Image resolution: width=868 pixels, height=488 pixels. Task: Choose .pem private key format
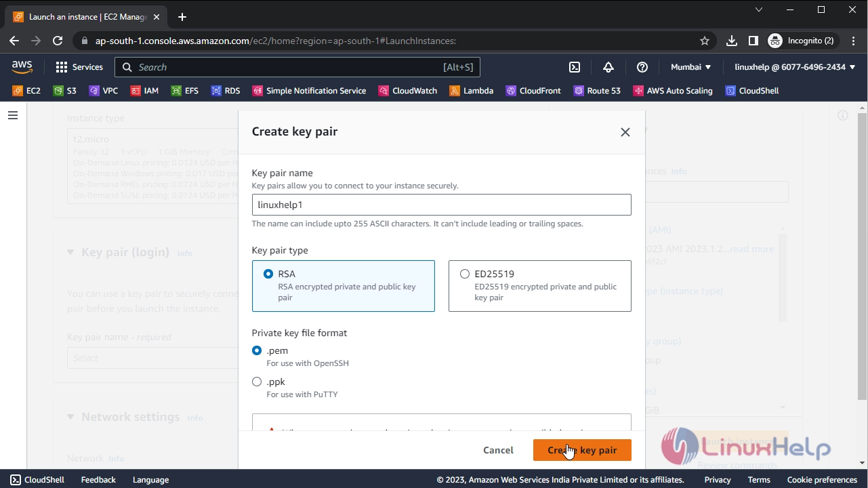click(257, 350)
